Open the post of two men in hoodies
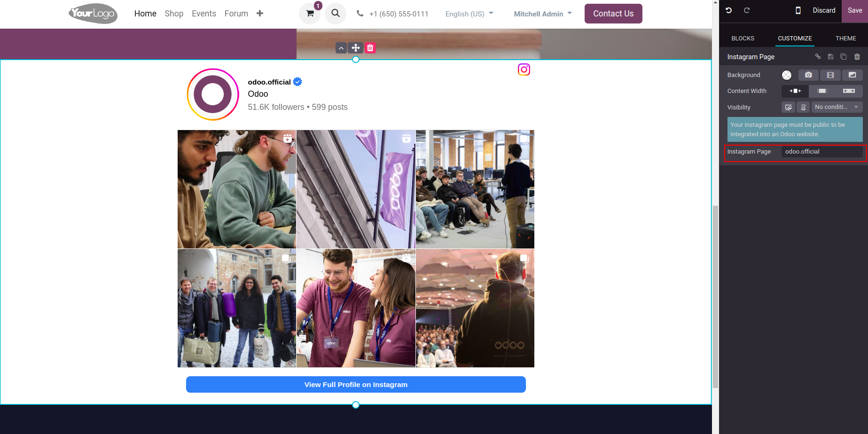Viewport: 868px width, 434px height. pyautogui.click(x=237, y=189)
